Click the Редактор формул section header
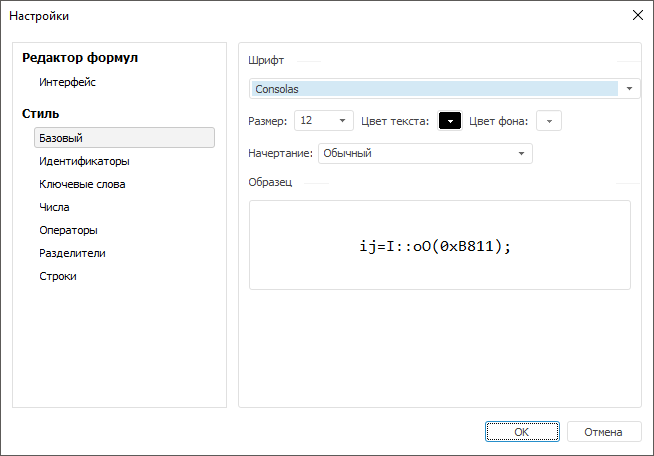The height and width of the screenshot is (456, 654). tap(80, 58)
